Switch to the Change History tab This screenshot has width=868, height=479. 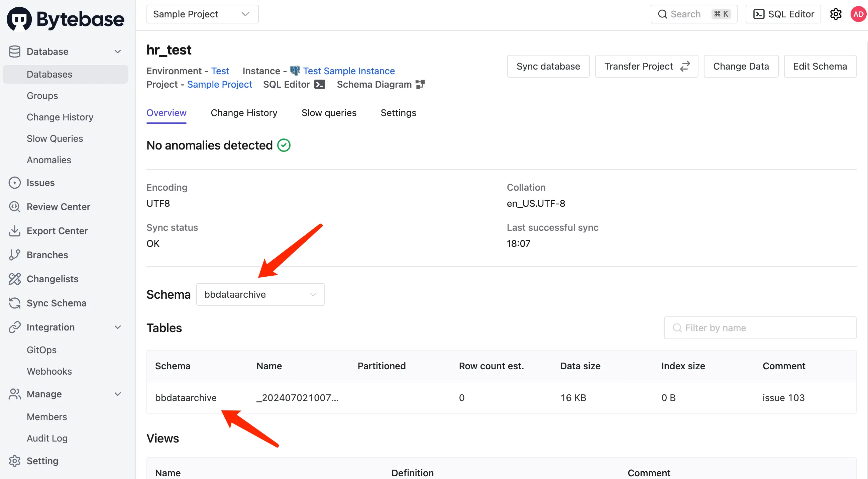244,112
